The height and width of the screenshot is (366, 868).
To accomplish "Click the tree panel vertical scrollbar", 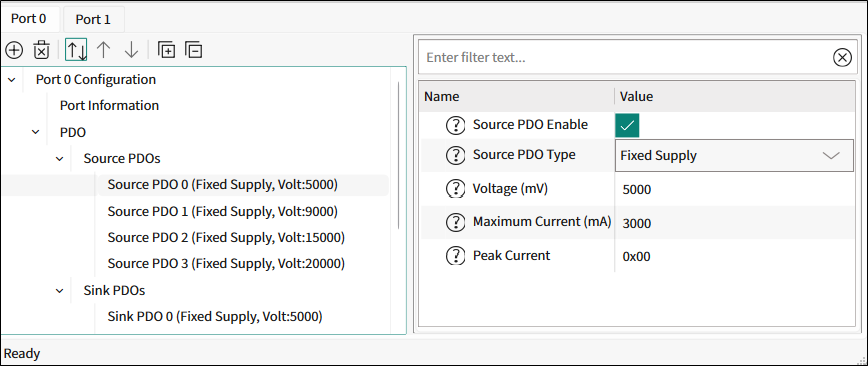I will [399, 155].
